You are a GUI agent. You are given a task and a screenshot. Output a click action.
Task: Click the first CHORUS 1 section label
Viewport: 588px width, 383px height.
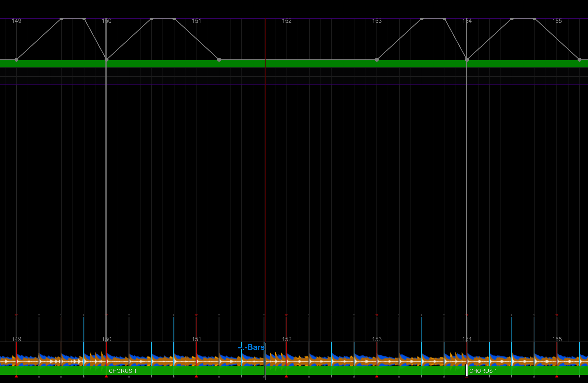point(123,371)
